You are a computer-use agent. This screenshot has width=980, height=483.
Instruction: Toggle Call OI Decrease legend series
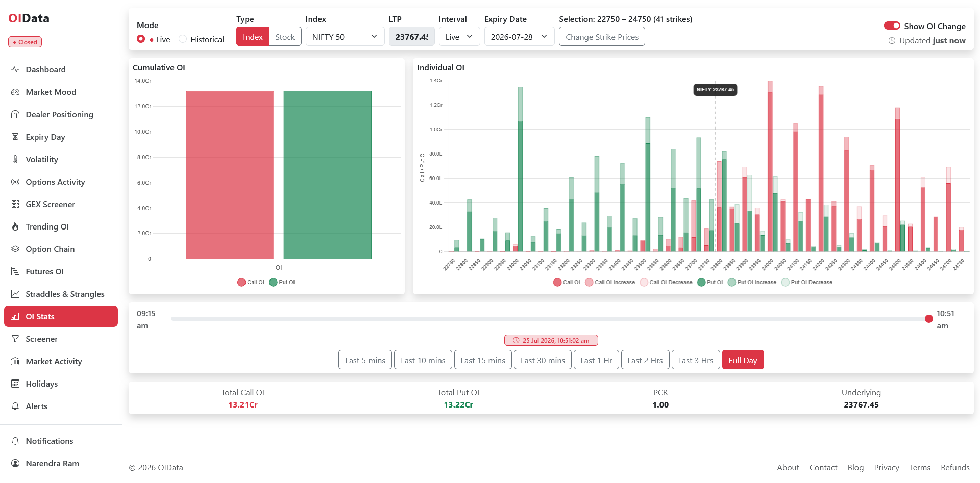[x=666, y=282]
